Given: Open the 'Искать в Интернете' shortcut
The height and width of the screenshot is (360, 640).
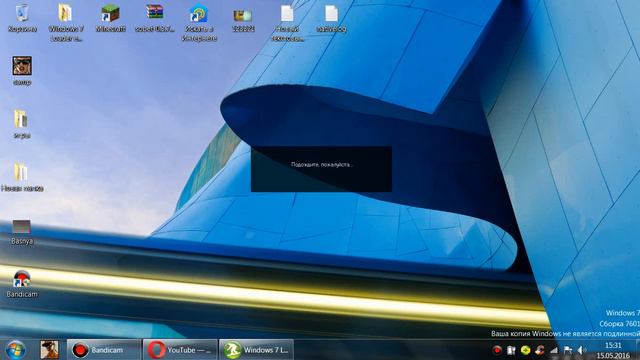Looking at the screenshot, I should (199, 22).
